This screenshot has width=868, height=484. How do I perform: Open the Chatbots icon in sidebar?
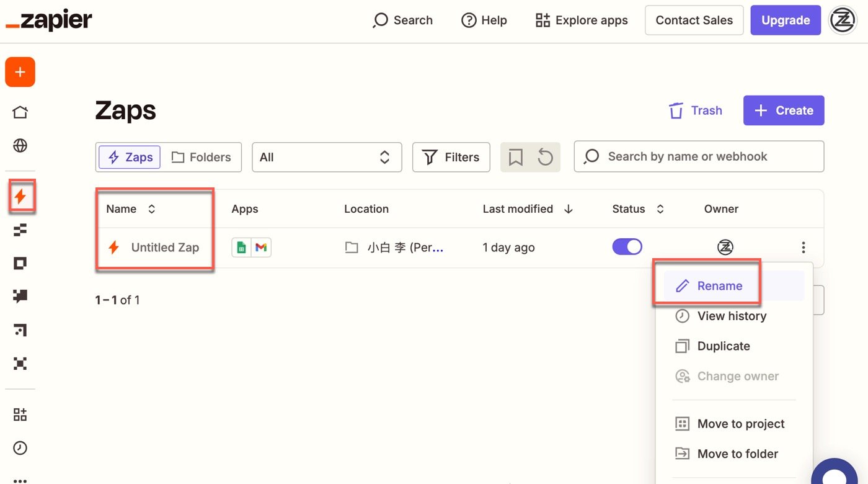tap(20, 297)
